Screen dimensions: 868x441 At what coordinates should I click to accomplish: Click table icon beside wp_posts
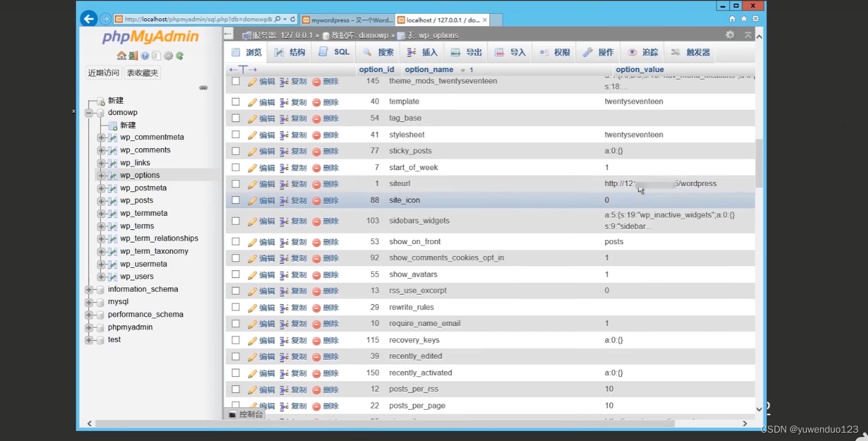pos(113,200)
